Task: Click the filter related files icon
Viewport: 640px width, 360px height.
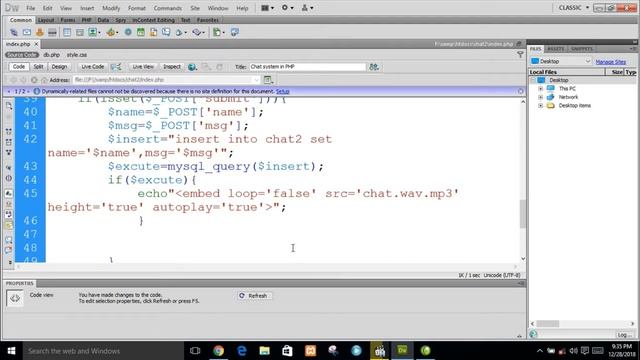Action: point(520,54)
